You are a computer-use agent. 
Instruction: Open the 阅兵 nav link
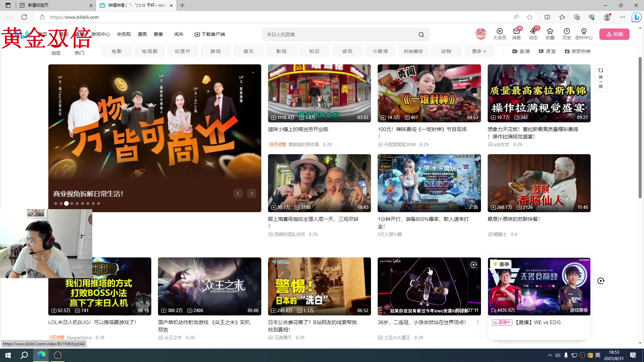pos(179,34)
